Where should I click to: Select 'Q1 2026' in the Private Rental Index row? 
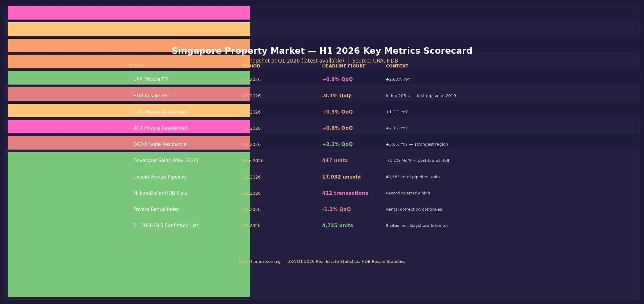pyautogui.click(x=252, y=210)
